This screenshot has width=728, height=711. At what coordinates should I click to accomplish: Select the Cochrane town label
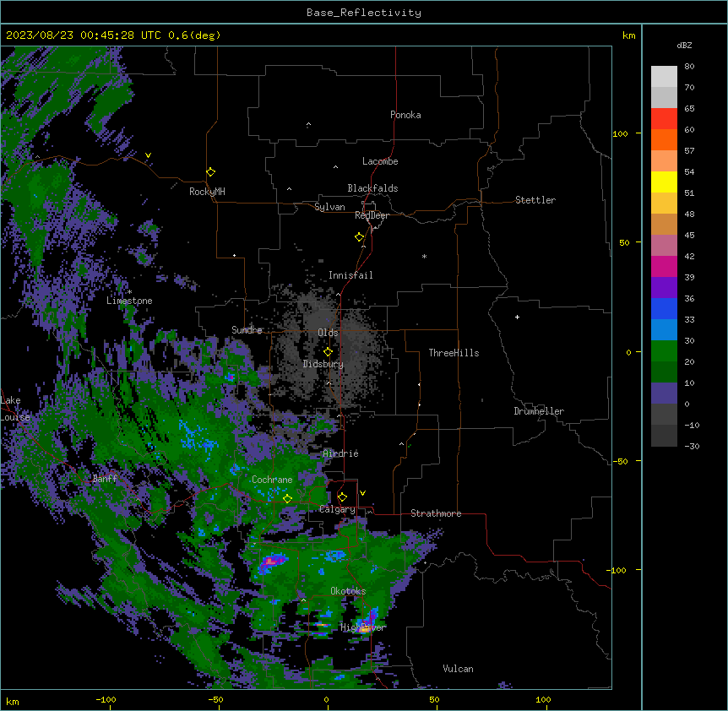point(272,480)
